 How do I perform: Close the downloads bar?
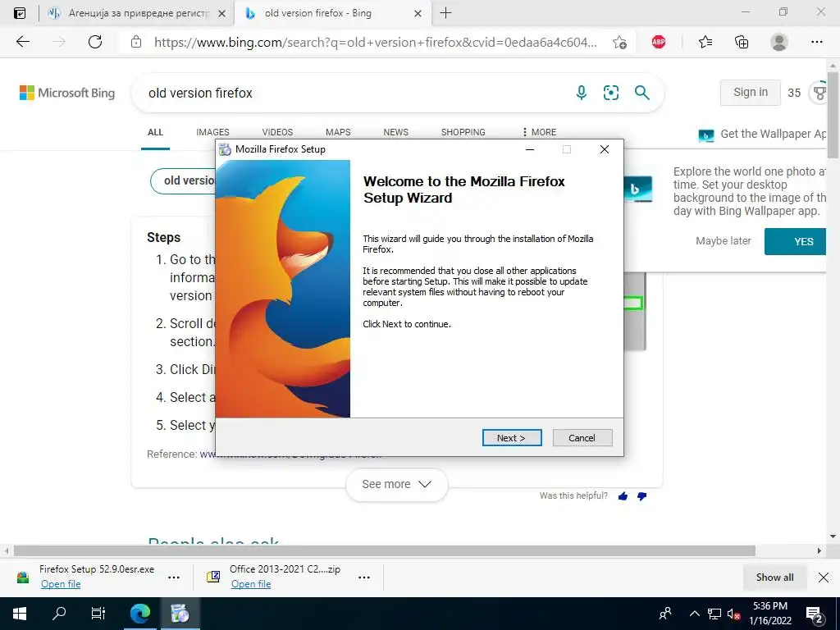click(x=824, y=577)
